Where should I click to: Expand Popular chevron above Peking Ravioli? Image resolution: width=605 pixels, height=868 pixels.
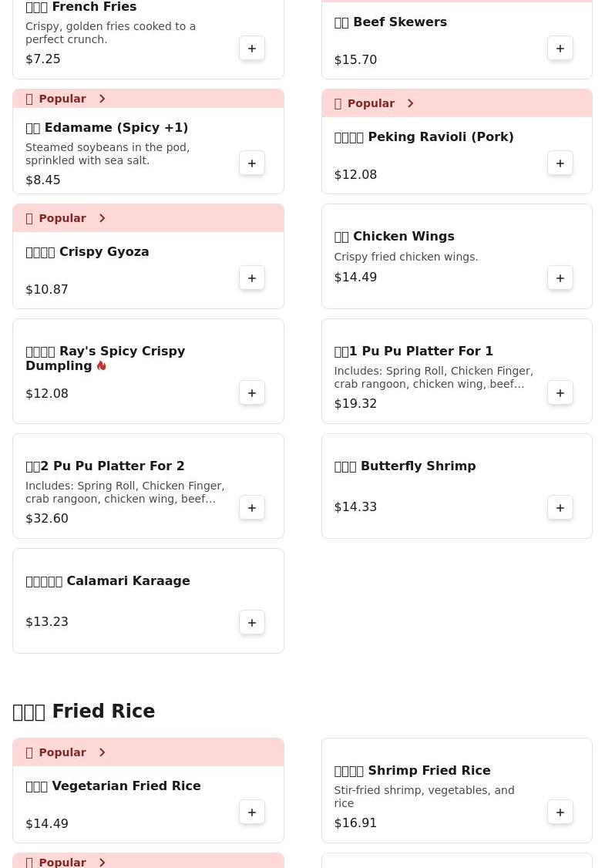(x=410, y=103)
